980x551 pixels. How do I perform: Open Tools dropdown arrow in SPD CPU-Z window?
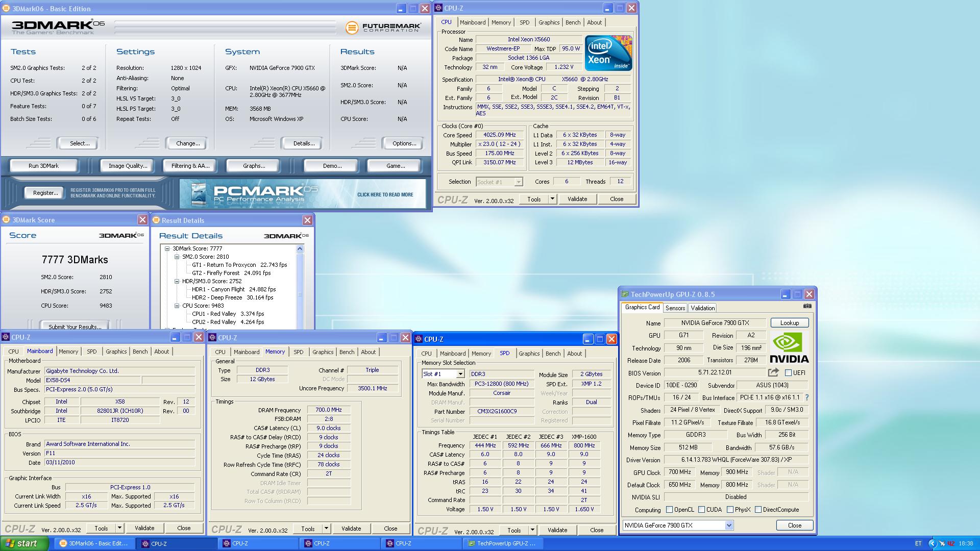tap(532, 530)
